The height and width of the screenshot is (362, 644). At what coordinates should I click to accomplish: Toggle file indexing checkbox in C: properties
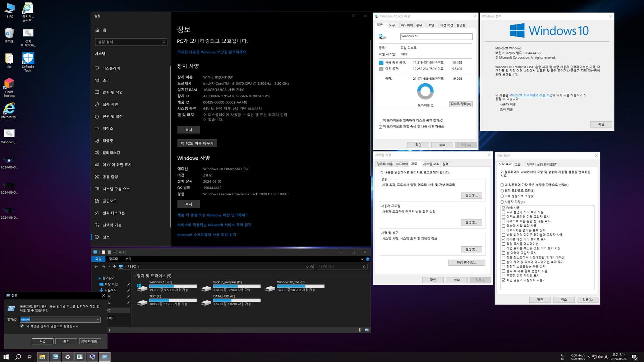click(x=381, y=127)
